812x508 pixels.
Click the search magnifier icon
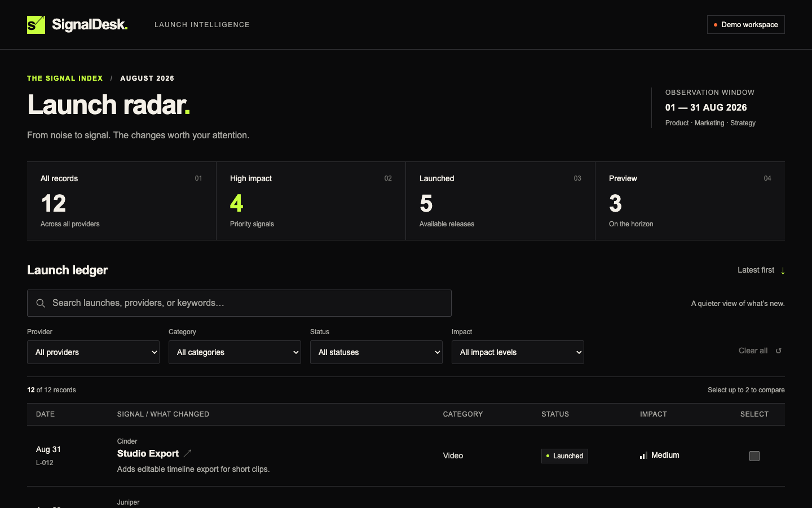click(41, 303)
